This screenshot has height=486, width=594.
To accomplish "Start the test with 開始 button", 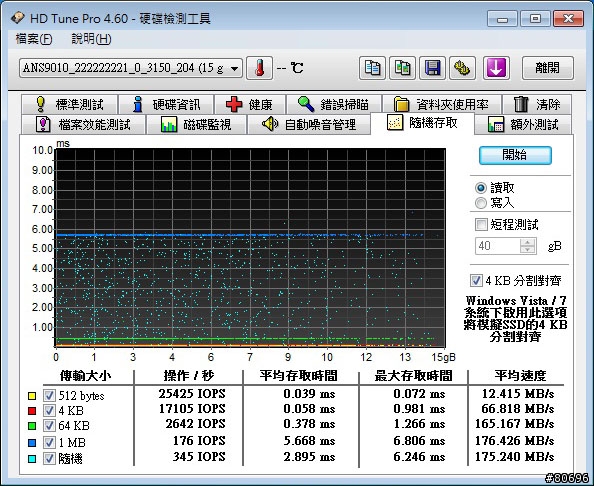I will point(515,155).
